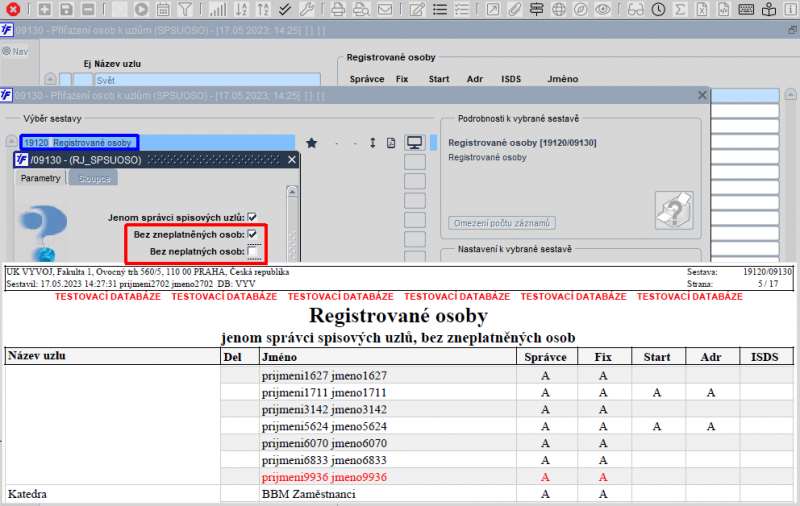The width and height of the screenshot is (800, 506).
Task: Click prijmeni5624 jmeno5624 in the report
Action: point(324,426)
